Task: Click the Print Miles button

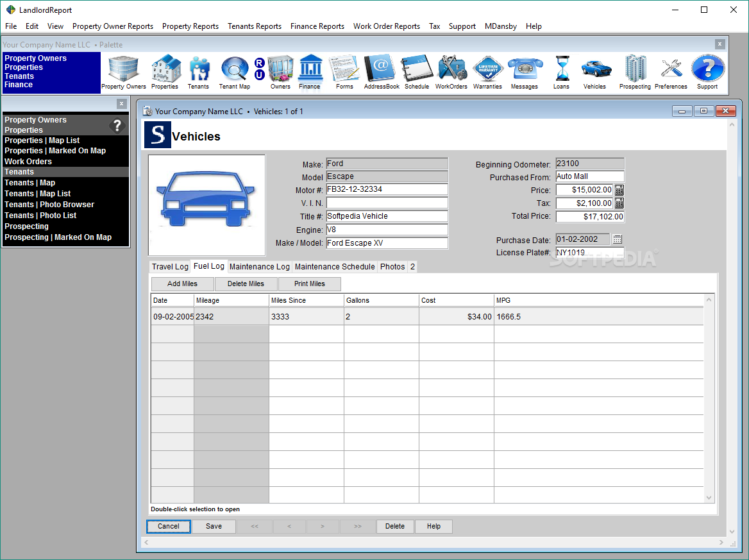Action: point(310,284)
